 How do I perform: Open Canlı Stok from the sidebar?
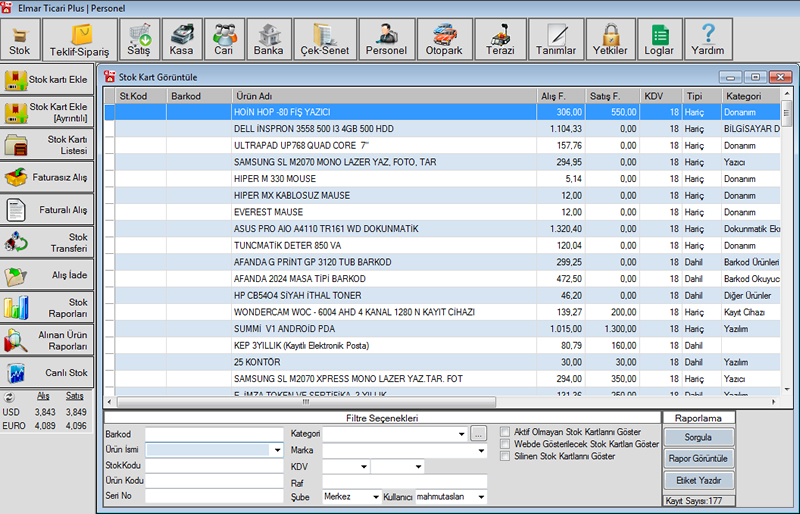pyautogui.click(x=48, y=374)
